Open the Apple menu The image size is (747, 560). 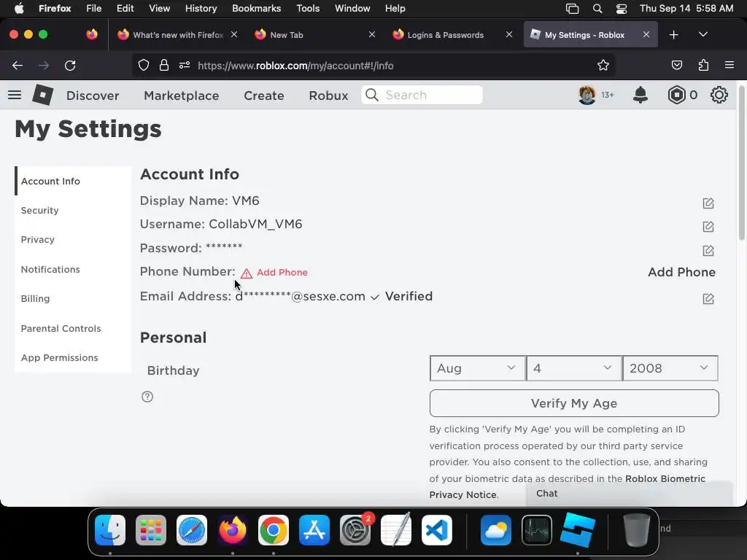pos(18,8)
